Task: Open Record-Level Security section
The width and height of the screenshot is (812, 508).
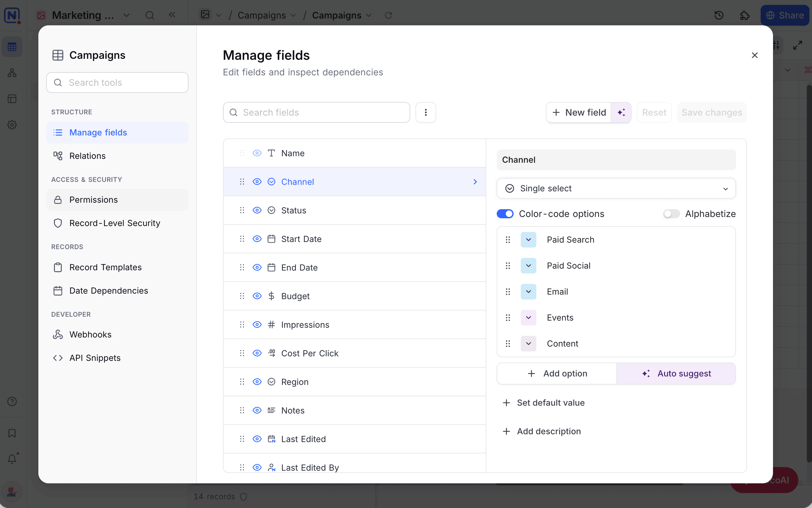Action: pos(117,223)
